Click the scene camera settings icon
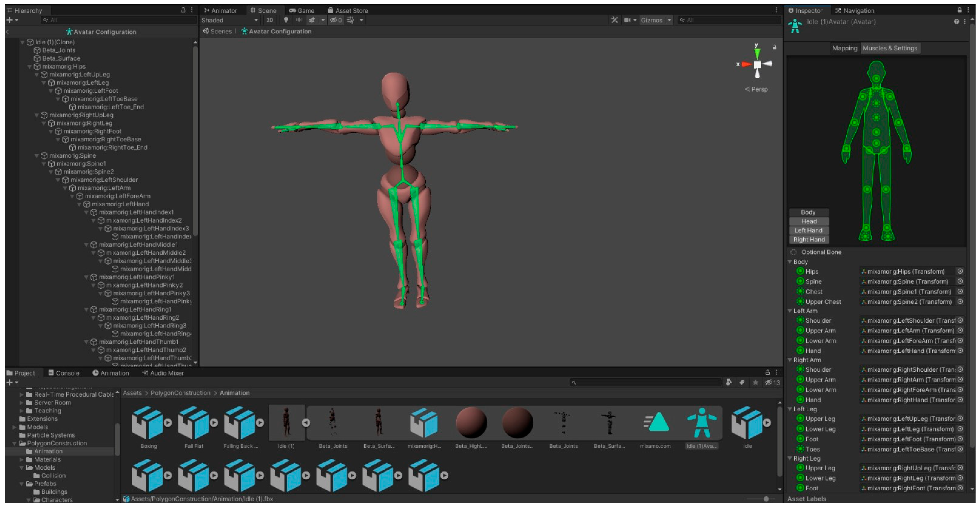The image size is (980, 507). pos(627,20)
